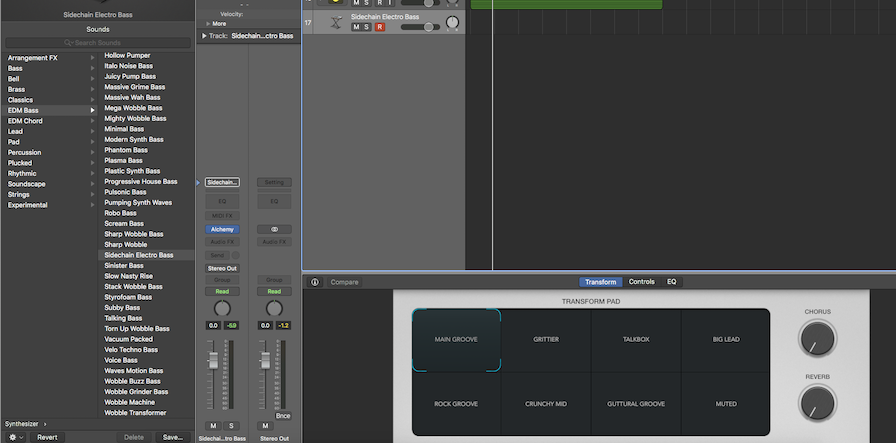Image resolution: width=896 pixels, height=443 pixels.
Task: Choose the Sinister Bass patch
Action: (124, 266)
